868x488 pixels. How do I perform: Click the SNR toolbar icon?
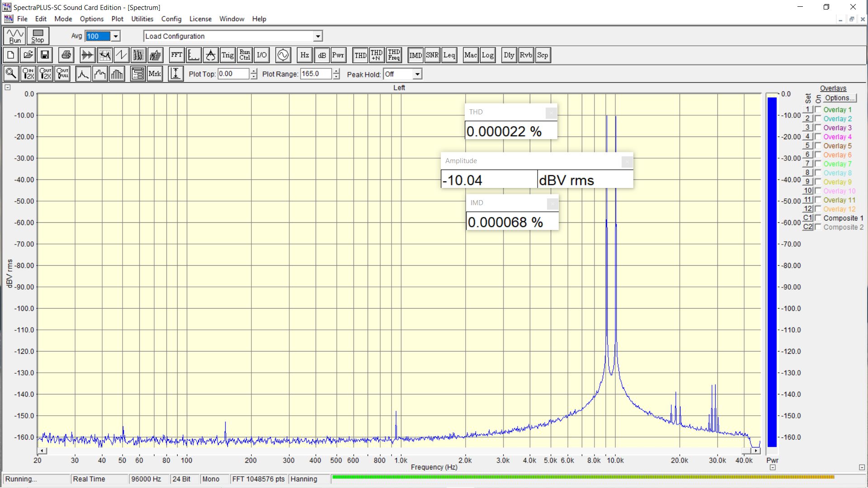pyautogui.click(x=432, y=55)
